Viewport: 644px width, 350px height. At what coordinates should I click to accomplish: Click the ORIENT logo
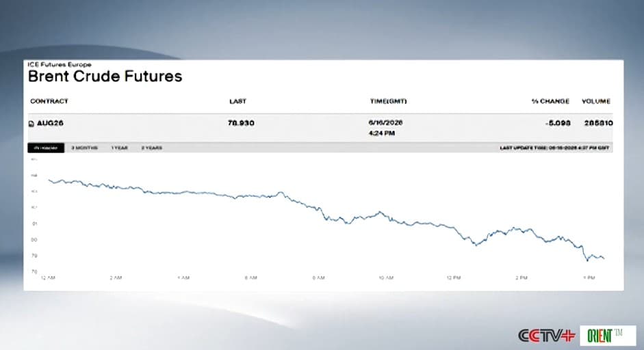(x=608, y=335)
